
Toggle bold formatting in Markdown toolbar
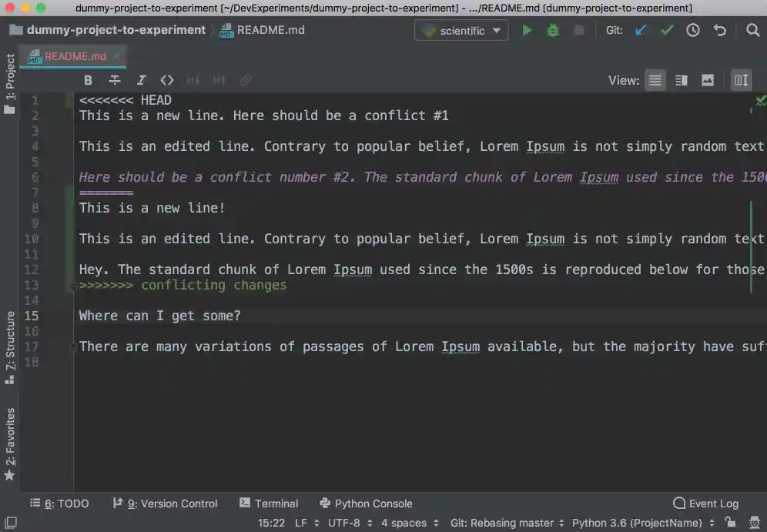88,80
